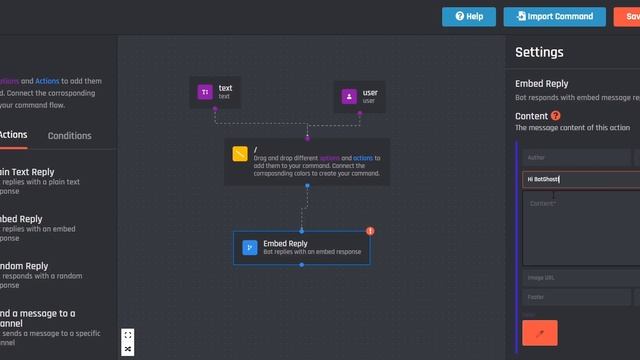Screen dimensions: 640x360
Task: Click the fit view fullscreen icon
Action: pos(128,335)
